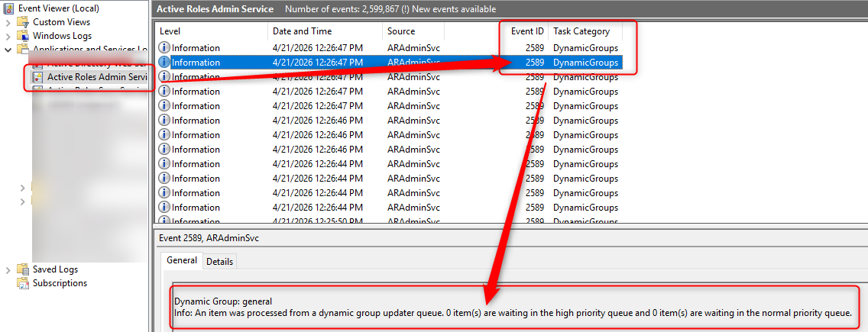Collapse Applications and Services Logs node
This screenshot has width=868, height=332.
tap(8, 50)
